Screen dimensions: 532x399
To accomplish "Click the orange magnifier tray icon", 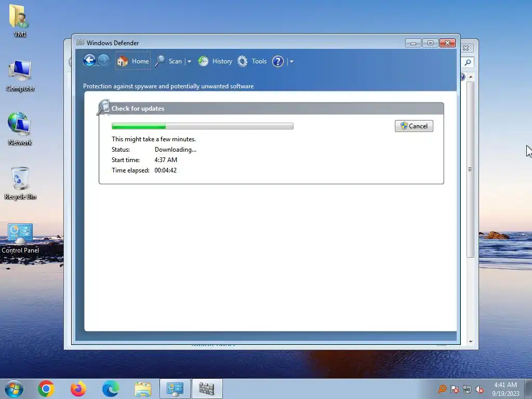I will coord(442,389).
